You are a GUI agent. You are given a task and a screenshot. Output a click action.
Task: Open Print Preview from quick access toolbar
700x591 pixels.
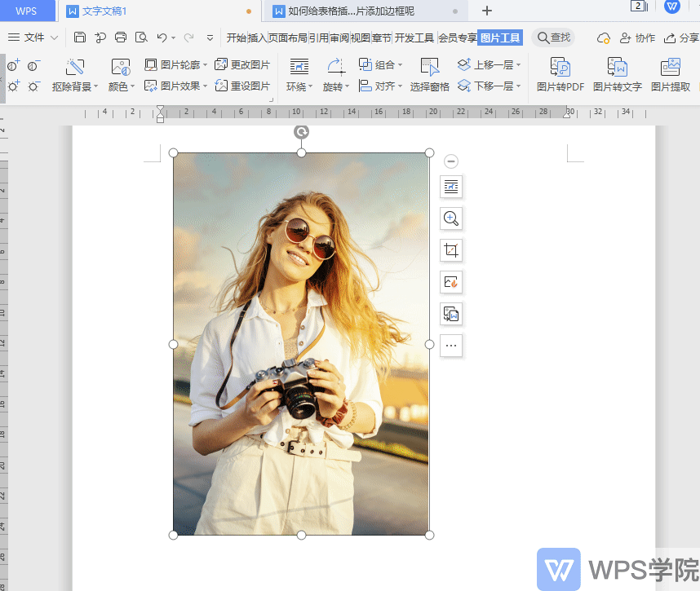(x=141, y=37)
